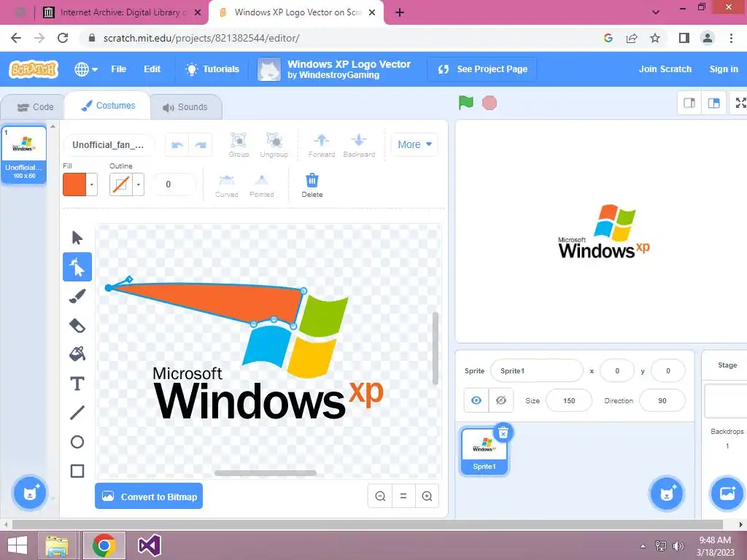Stop project with red stop button
The height and width of the screenshot is (560, 747).
pyautogui.click(x=489, y=103)
